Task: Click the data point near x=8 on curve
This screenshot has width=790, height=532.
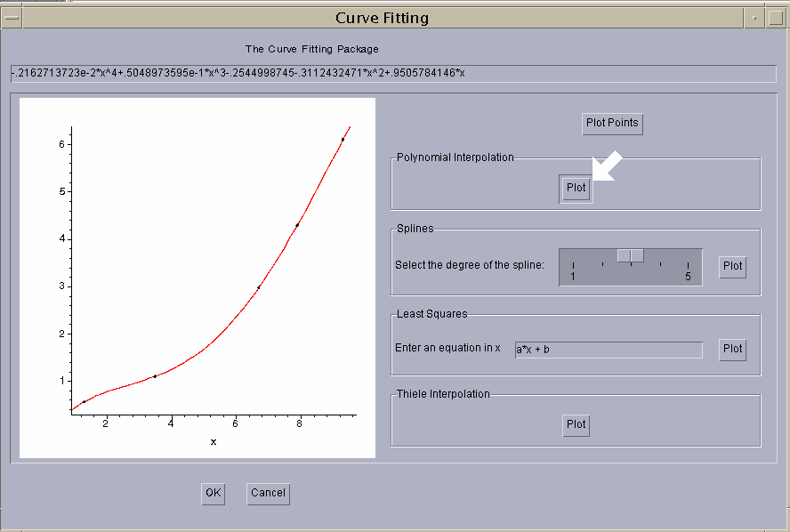Action: (x=297, y=225)
